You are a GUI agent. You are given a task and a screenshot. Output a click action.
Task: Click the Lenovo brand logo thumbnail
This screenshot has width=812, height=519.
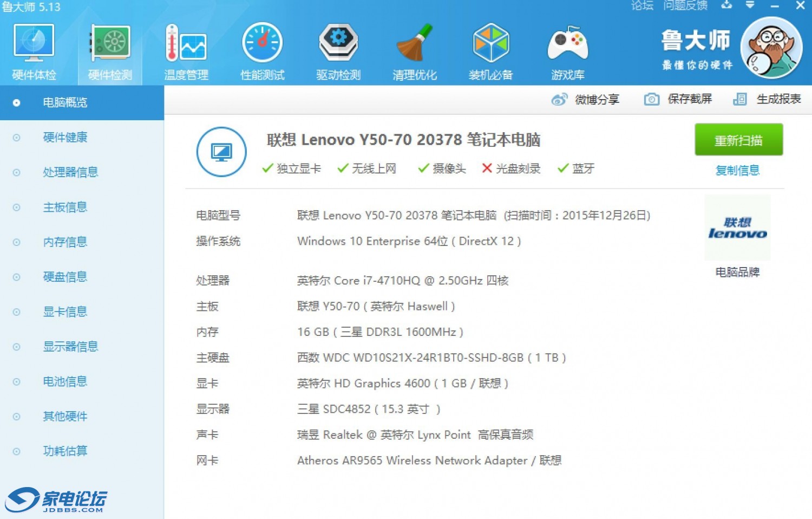(737, 228)
